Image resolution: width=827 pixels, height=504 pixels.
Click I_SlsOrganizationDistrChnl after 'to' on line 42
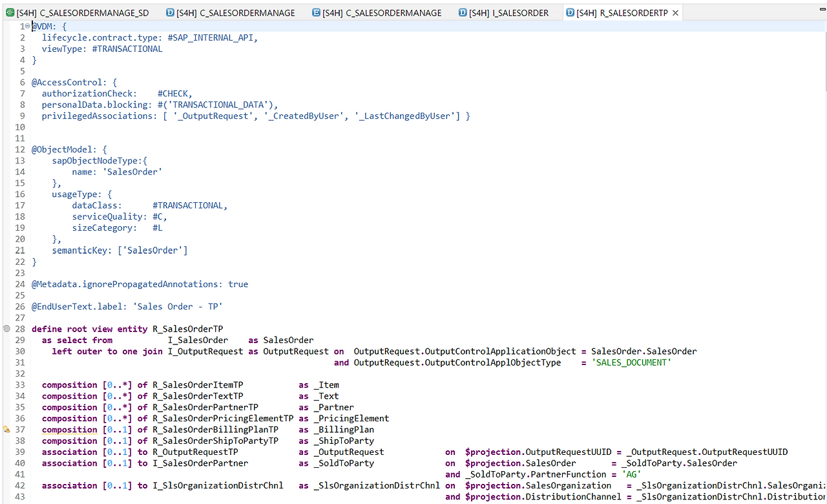(218, 486)
